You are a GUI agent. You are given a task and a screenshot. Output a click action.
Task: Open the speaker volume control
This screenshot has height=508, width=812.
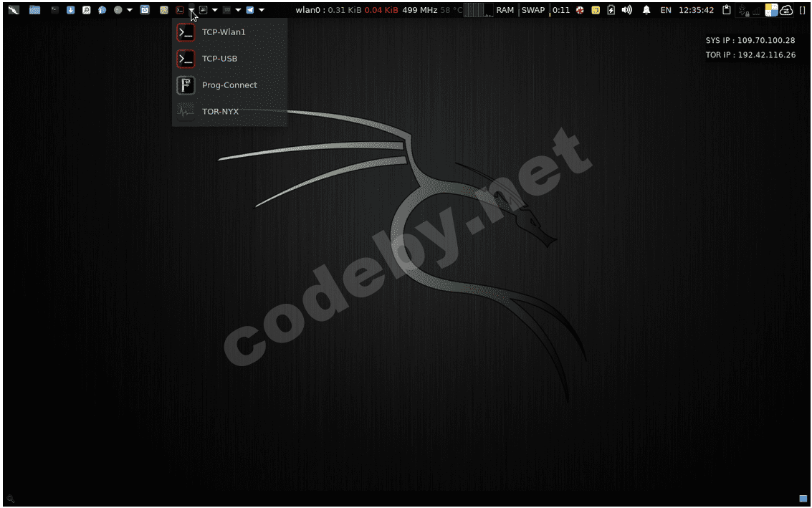coord(626,10)
